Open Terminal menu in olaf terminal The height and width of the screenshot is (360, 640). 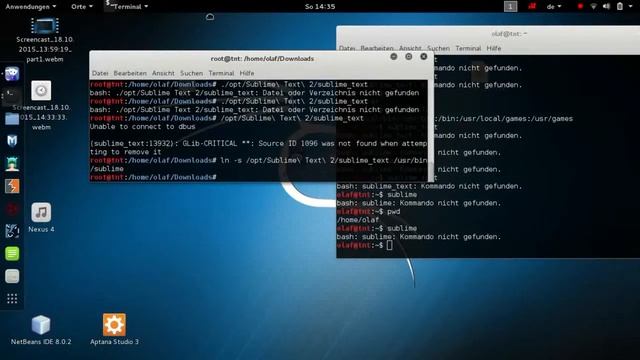[x=468, y=48]
